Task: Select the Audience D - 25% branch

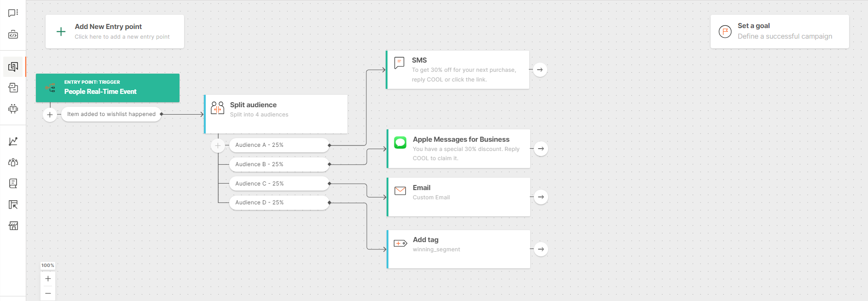Action: point(279,203)
